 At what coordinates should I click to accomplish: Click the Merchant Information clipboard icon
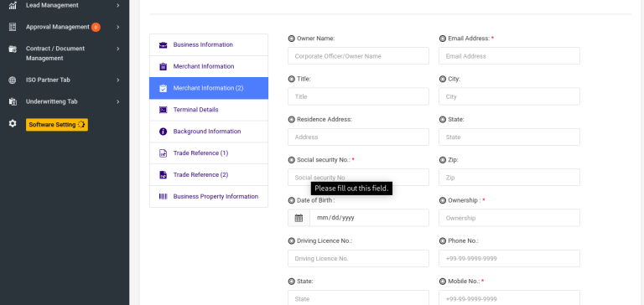click(x=163, y=66)
